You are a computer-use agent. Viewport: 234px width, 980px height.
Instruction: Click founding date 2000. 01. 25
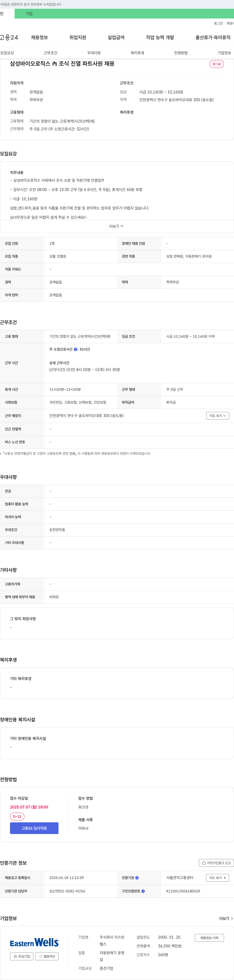pyautogui.click(x=169, y=937)
